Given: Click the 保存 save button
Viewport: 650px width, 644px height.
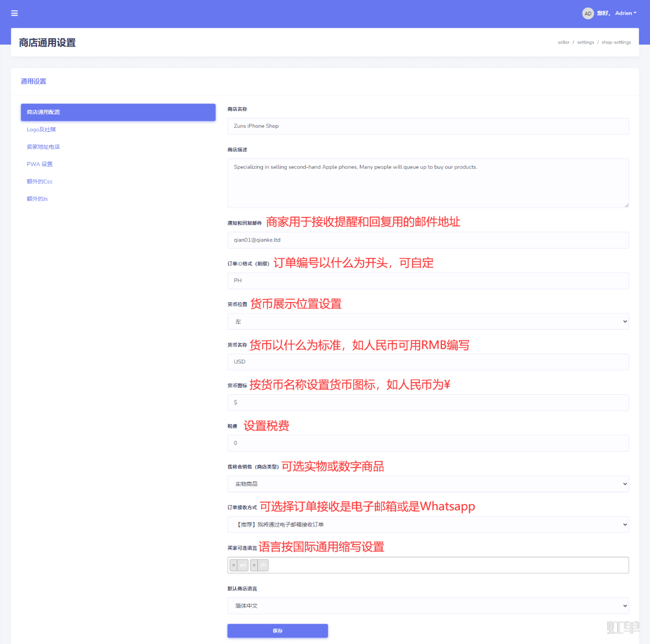Looking at the screenshot, I should (x=277, y=631).
